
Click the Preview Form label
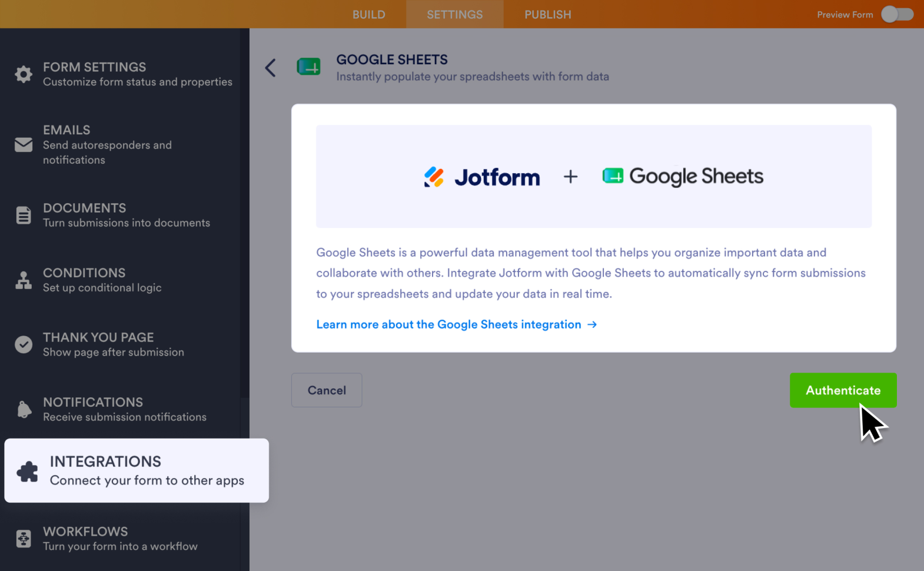pos(845,14)
